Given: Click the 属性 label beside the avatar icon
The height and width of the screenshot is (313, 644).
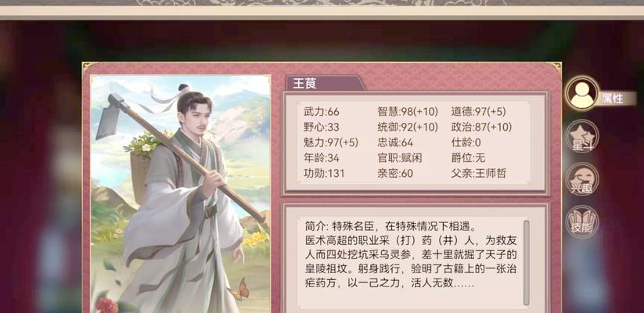Looking at the screenshot, I should click(x=613, y=99).
